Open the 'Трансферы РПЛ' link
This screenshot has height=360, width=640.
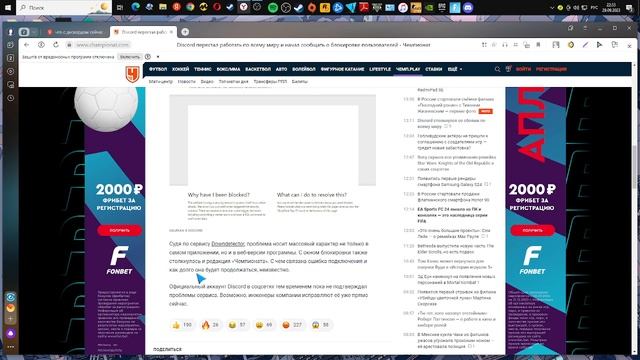[270, 82]
